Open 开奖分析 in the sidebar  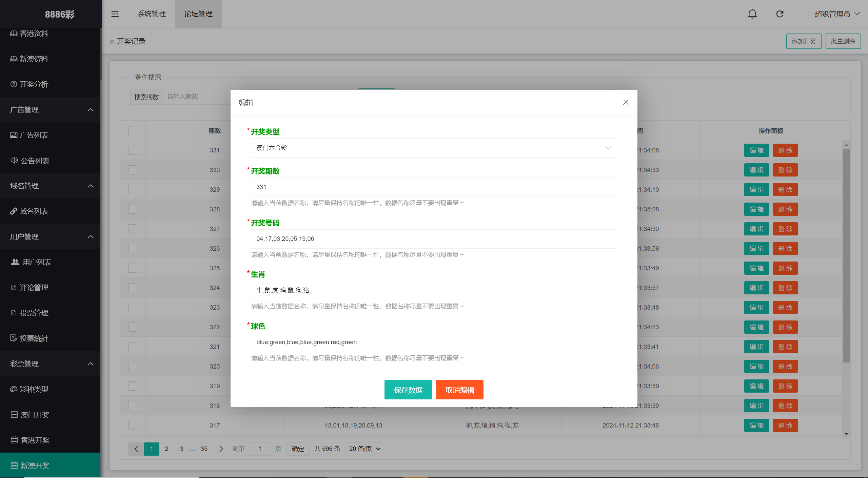(x=34, y=84)
